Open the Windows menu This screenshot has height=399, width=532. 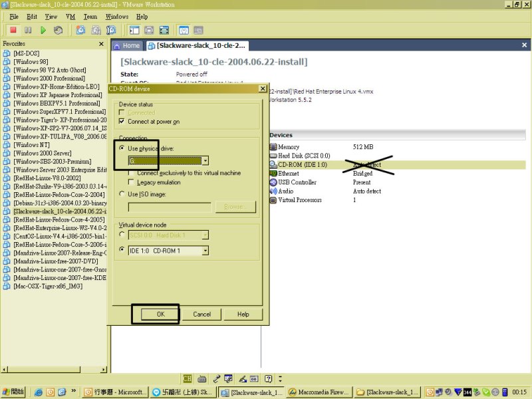point(117,17)
